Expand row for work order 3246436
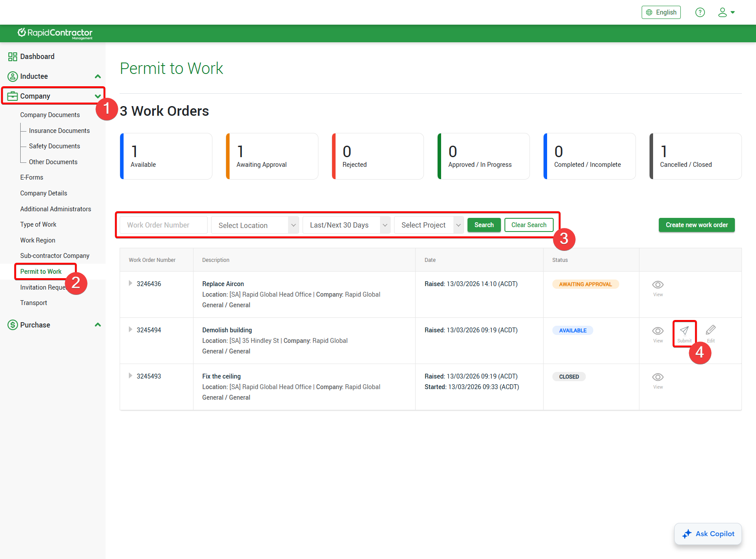 pos(130,283)
